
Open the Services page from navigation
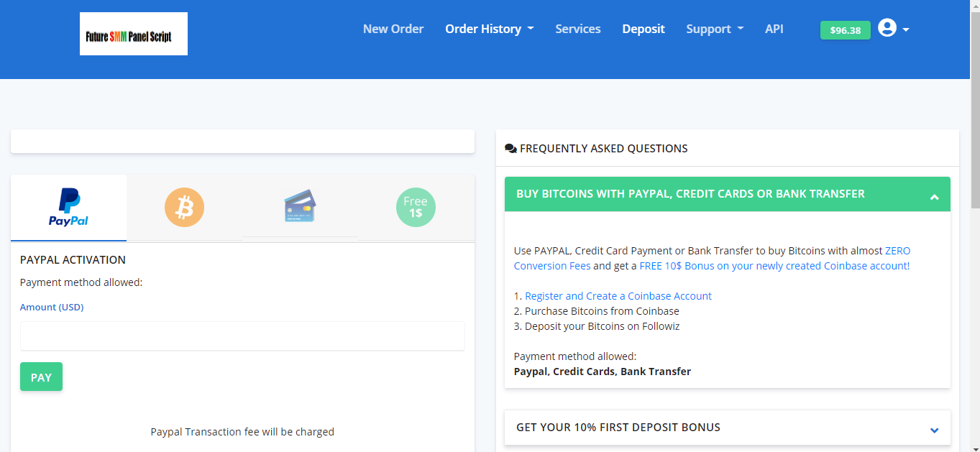[x=577, y=29]
